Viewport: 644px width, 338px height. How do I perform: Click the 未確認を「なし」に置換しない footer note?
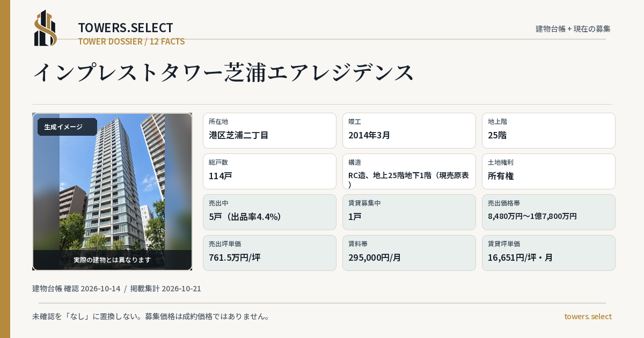151,317
